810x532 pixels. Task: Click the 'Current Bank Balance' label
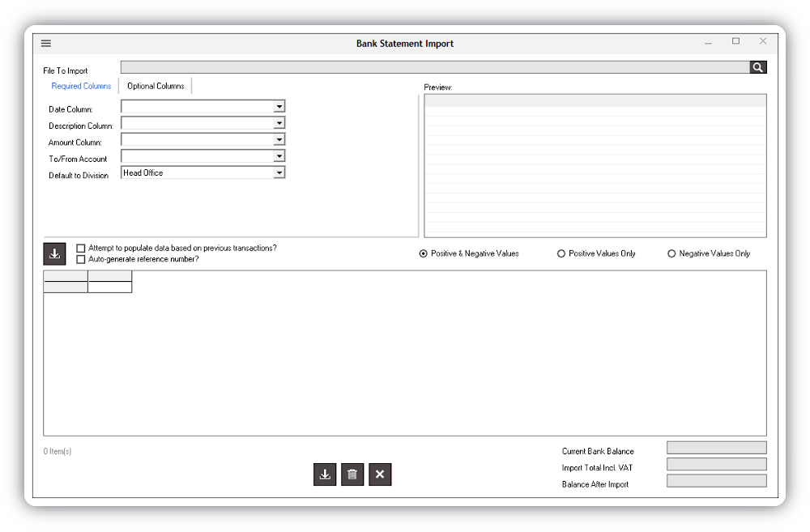click(x=598, y=451)
